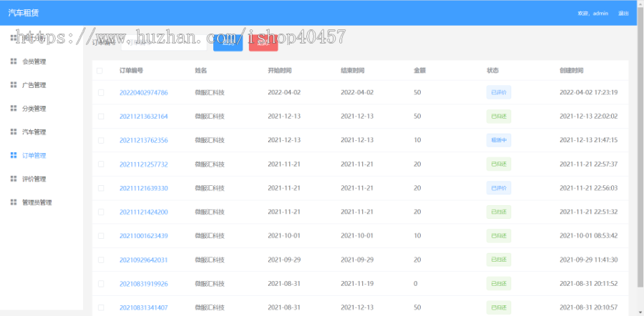Click the 已评价 tag for order 20220402974786
The width and height of the screenshot is (644, 316).
click(x=499, y=92)
